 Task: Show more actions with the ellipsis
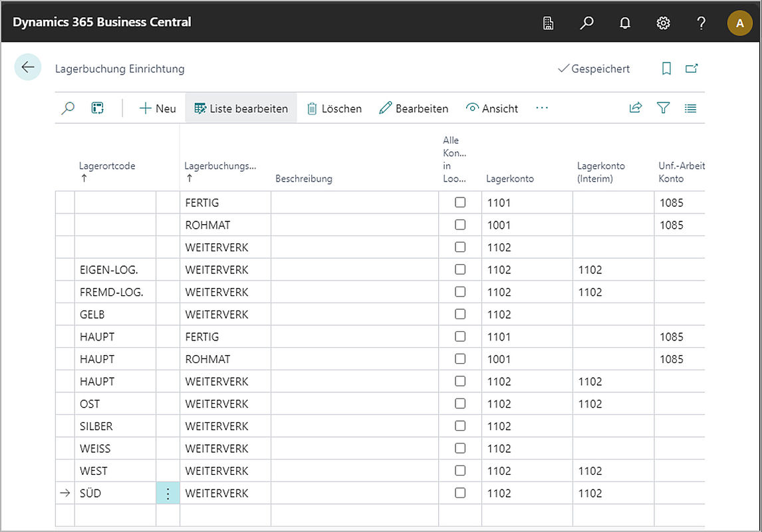[x=542, y=108]
